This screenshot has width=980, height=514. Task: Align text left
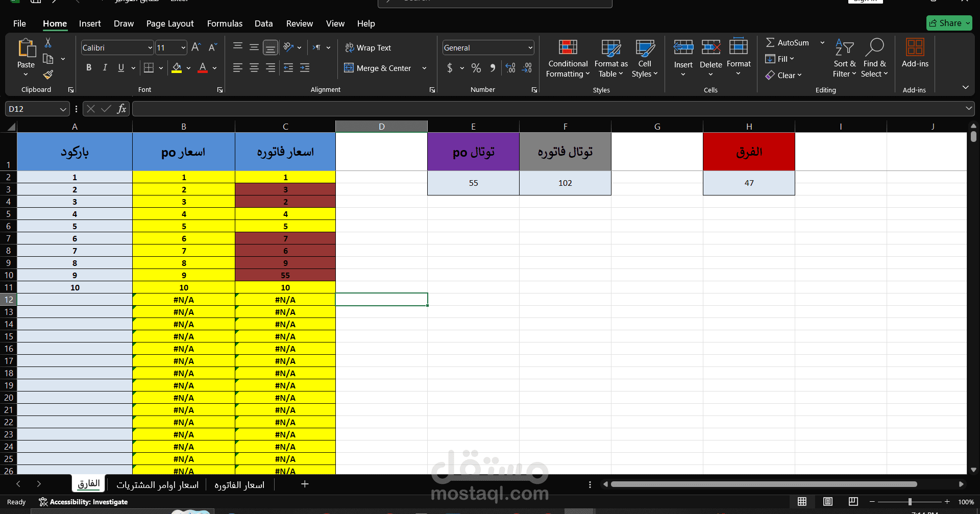coord(238,68)
